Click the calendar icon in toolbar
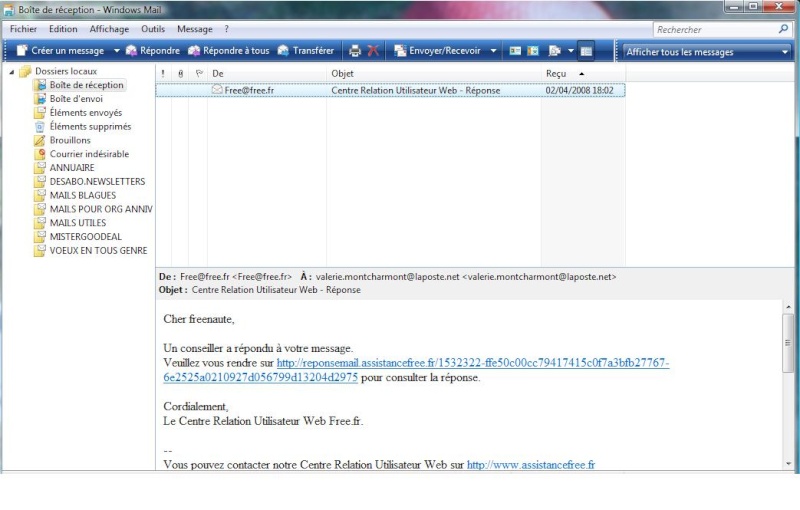Screen dimensions: 800x510 coord(533,50)
